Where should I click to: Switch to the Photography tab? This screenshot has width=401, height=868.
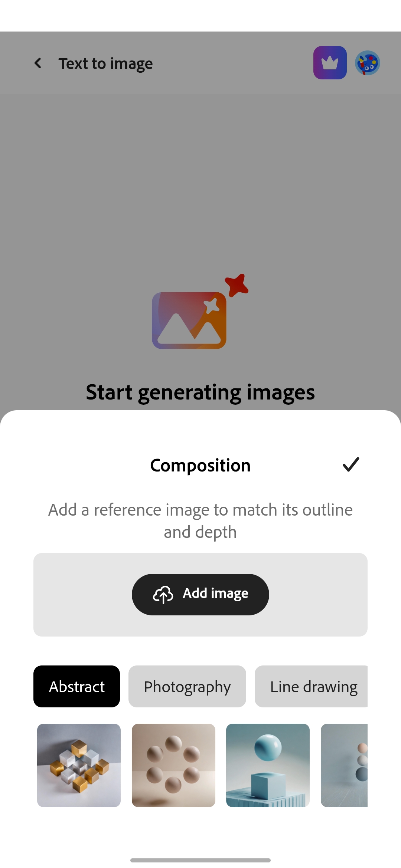(187, 686)
